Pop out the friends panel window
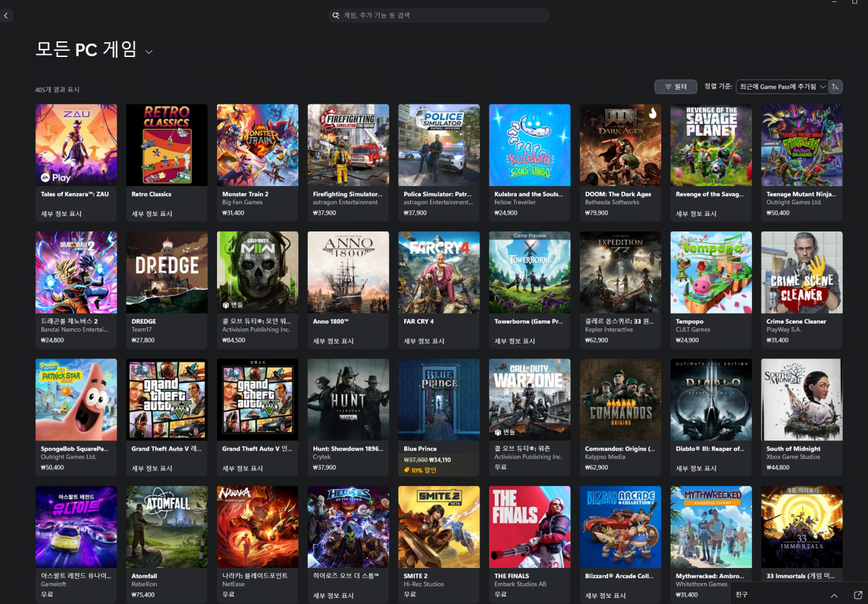The height and width of the screenshot is (604, 868). (x=858, y=594)
